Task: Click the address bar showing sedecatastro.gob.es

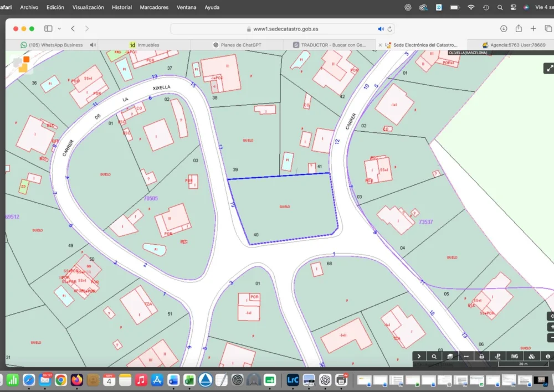Action: click(283, 29)
